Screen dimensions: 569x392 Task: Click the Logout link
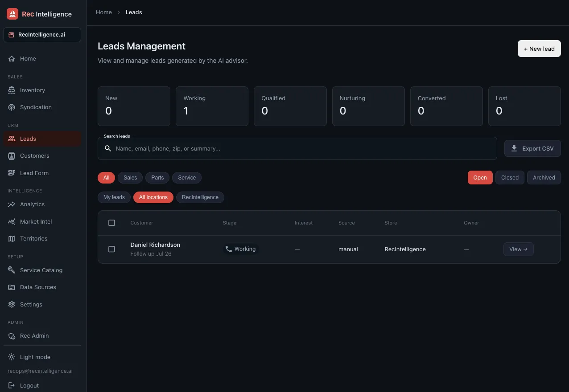pos(42,385)
